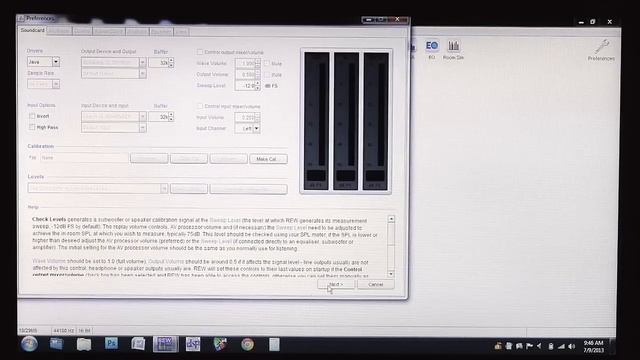Switch to the Analysis tab
The height and width of the screenshot is (360, 640).
click(137, 31)
